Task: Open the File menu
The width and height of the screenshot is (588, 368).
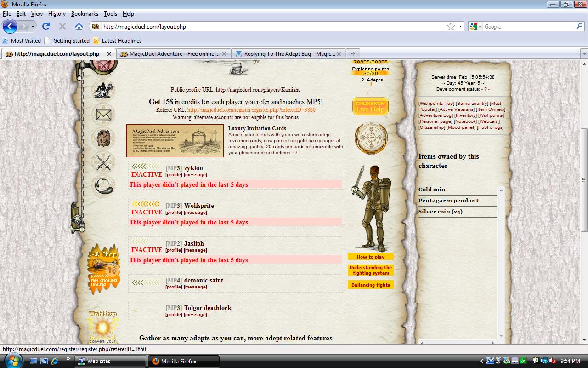Action: click(x=7, y=14)
